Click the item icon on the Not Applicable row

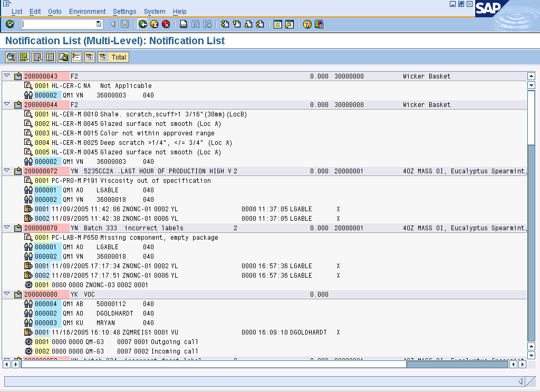click(x=28, y=85)
